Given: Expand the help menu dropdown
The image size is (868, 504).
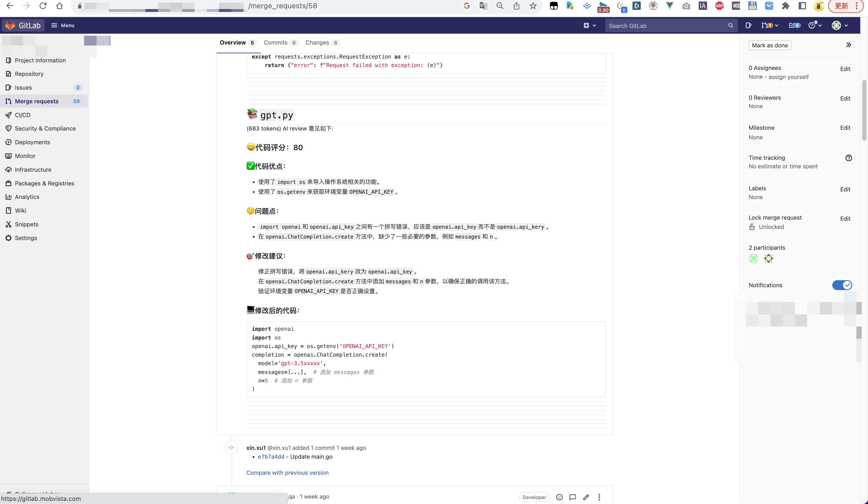Looking at the screenshot, I should 815,25.
